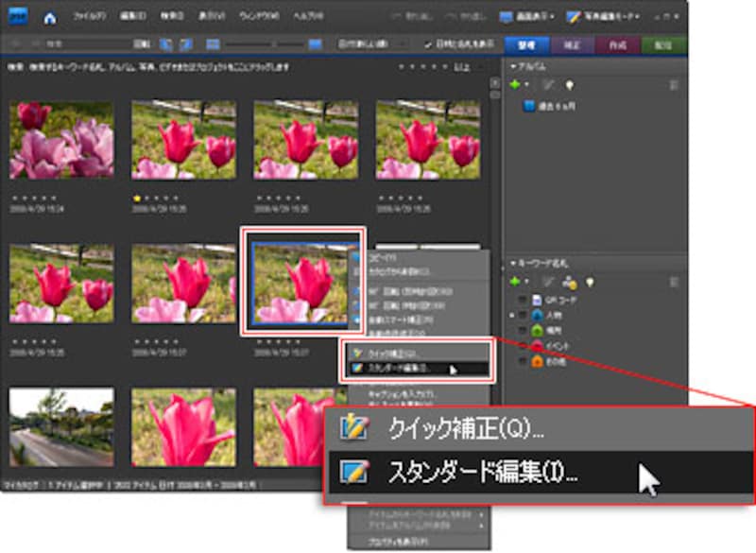Select スタンダード編集 in enlarged context menu
This screenshot has width=756, height=553.
[484, 470]
